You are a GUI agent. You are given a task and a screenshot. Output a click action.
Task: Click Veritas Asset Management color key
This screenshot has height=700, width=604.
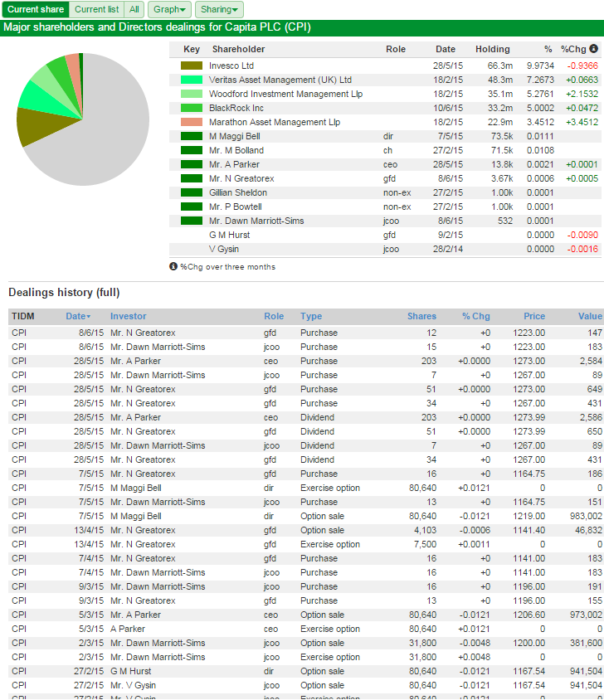192,80
